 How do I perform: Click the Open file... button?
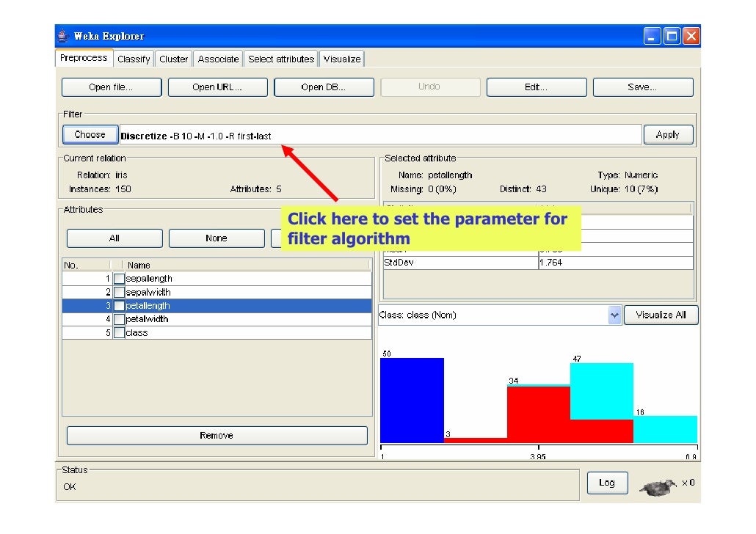pos(112,87)
